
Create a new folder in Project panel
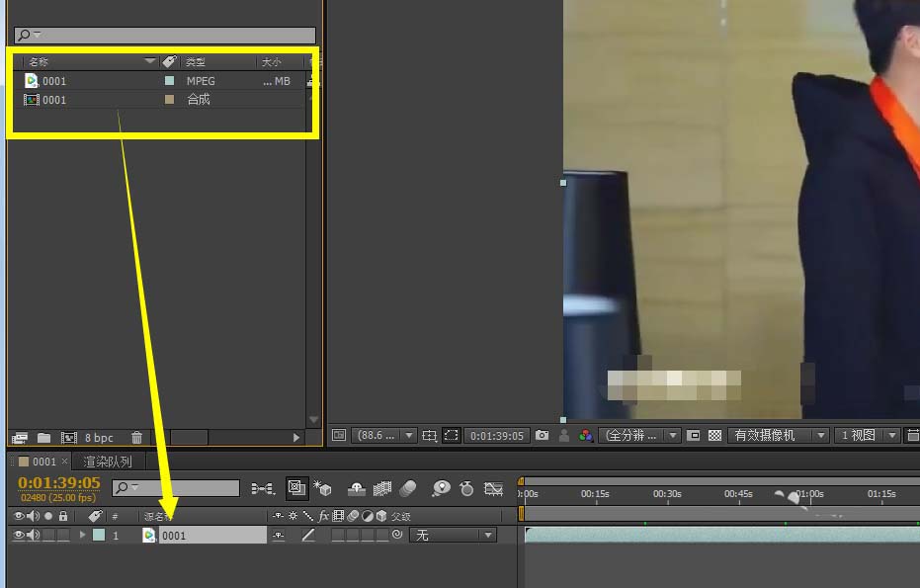tap(44, 438)
